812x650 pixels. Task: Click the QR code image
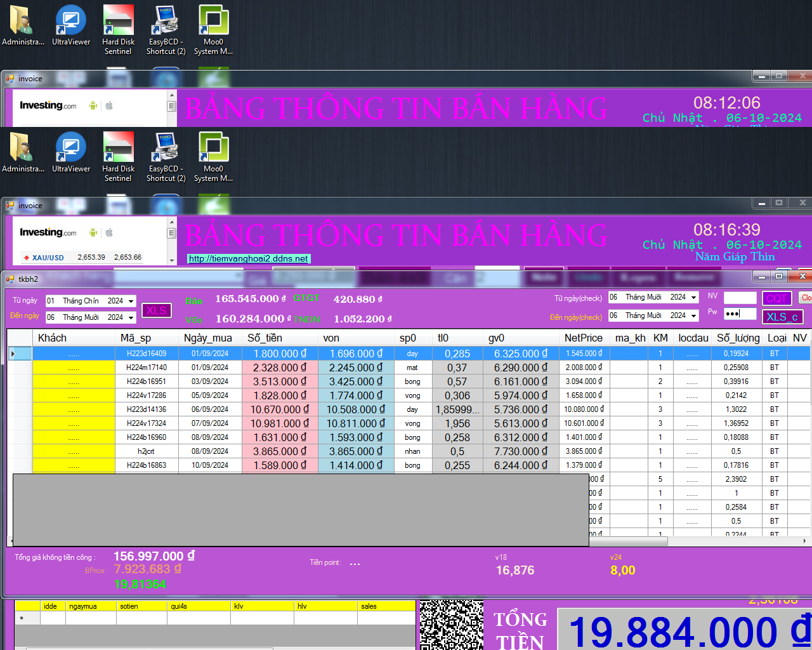[x=451, y=625]
